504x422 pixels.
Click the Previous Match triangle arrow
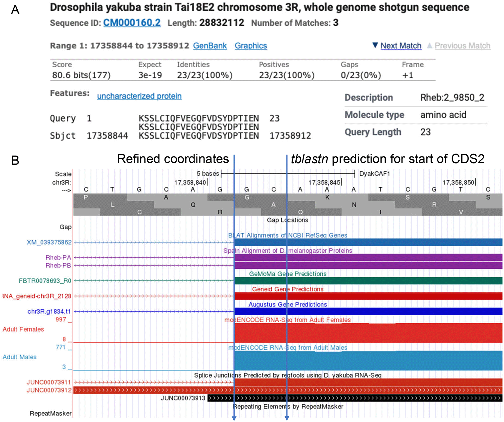click(430, 46)
